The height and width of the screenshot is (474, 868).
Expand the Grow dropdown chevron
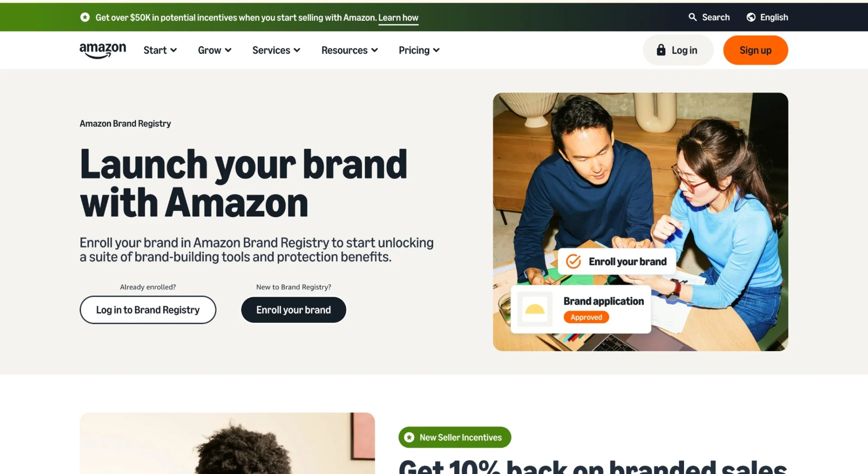pos(228,50)
